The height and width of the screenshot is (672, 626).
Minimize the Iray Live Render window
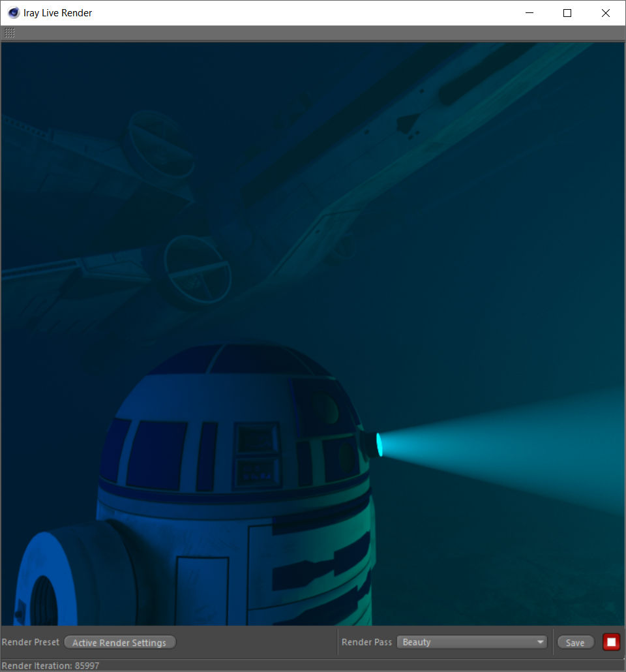529,13
